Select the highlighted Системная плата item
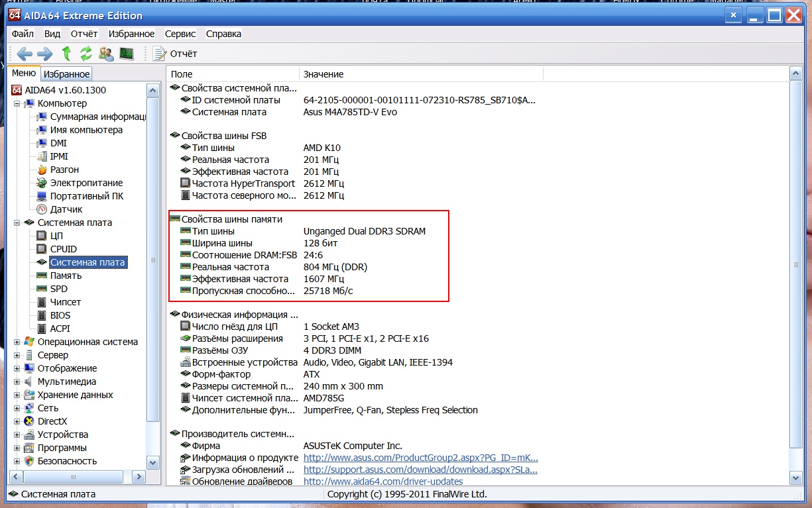 pos(87,262)
